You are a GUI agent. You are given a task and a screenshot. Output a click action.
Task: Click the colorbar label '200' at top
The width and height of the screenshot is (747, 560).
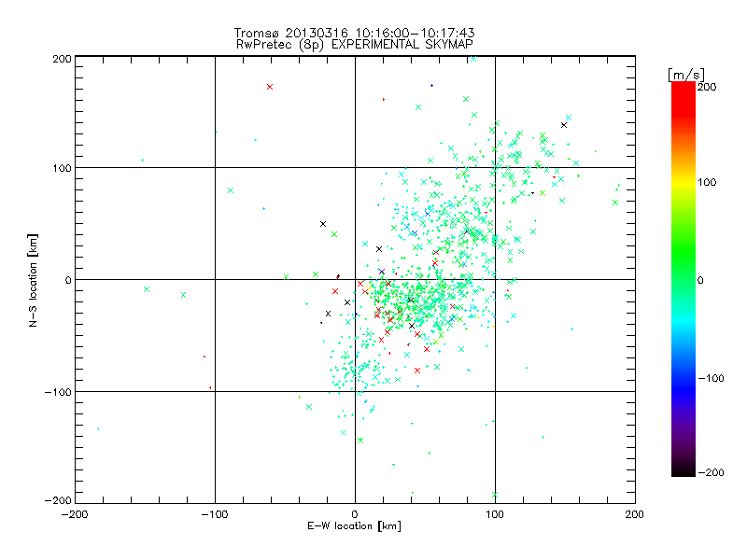pyautogui.click(x=707, y=87)
